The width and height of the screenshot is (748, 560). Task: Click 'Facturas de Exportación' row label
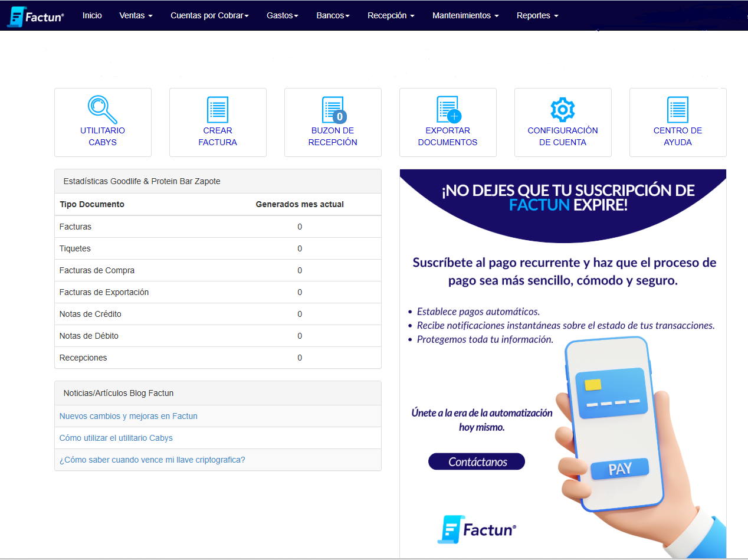(104, 292)
